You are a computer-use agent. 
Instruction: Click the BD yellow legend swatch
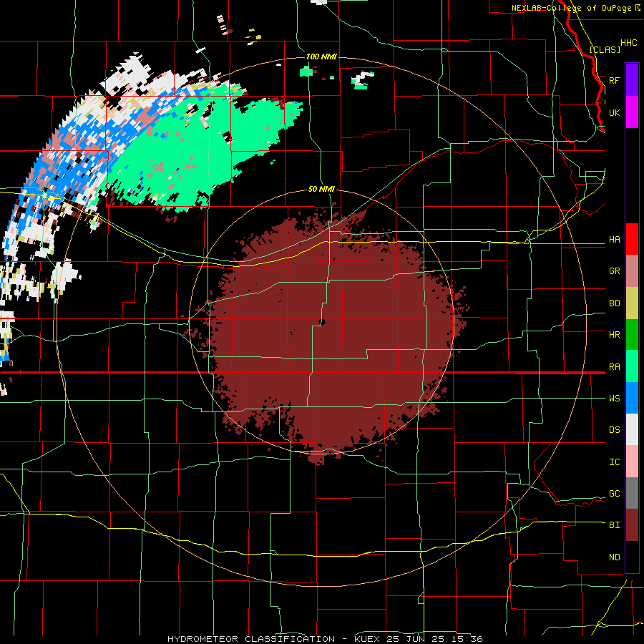632,303
